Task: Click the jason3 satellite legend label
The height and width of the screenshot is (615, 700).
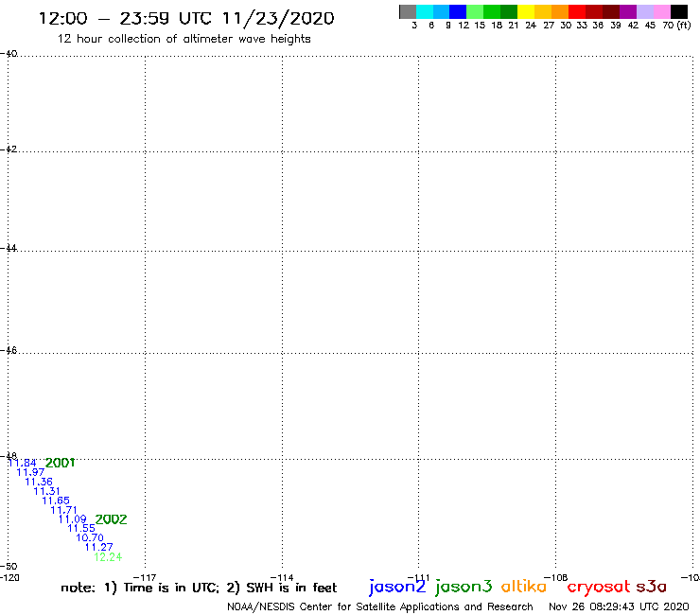Action: point(464,587)
